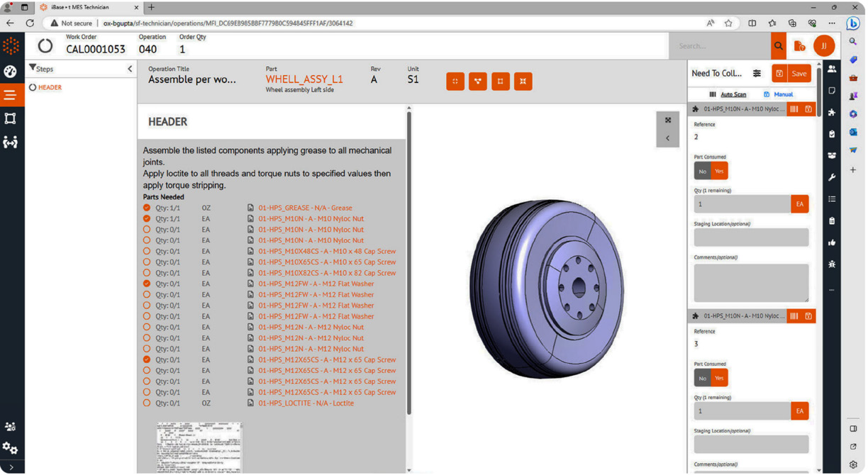This screenshot has width=868, height=475.
Task: Open the people icon in right dark sidebar
Action: (x=832, y=69)
